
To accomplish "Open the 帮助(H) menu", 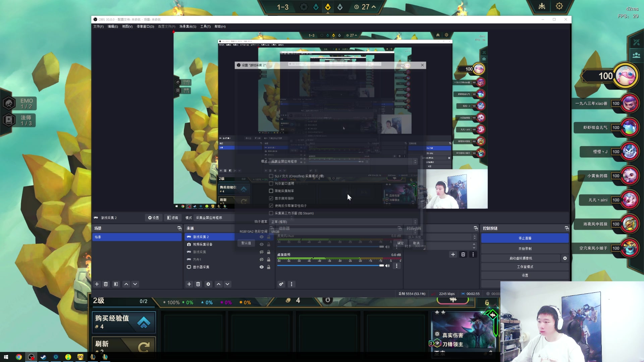I will tap(220, 26).
